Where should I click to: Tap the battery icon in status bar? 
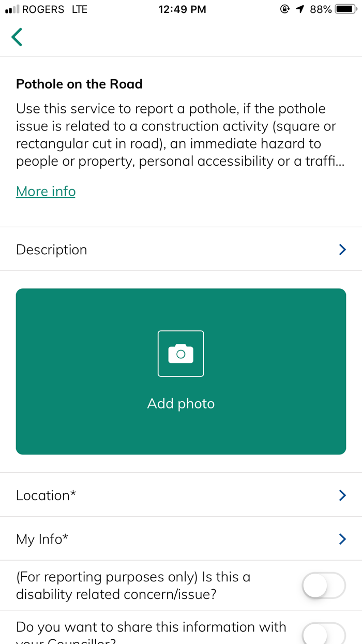(345, 9)
